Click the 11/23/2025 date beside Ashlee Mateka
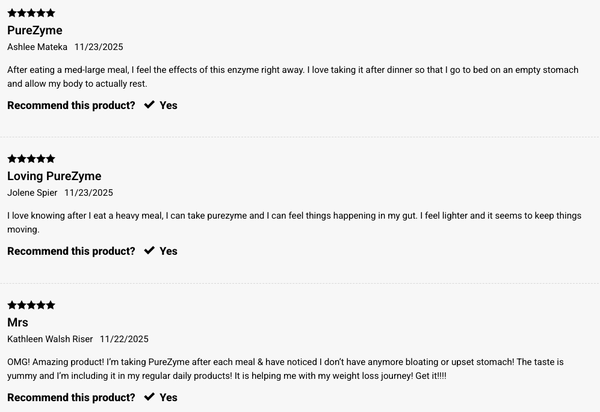The height and width of the screenshot is (412, 600). (x=99, y=47)
